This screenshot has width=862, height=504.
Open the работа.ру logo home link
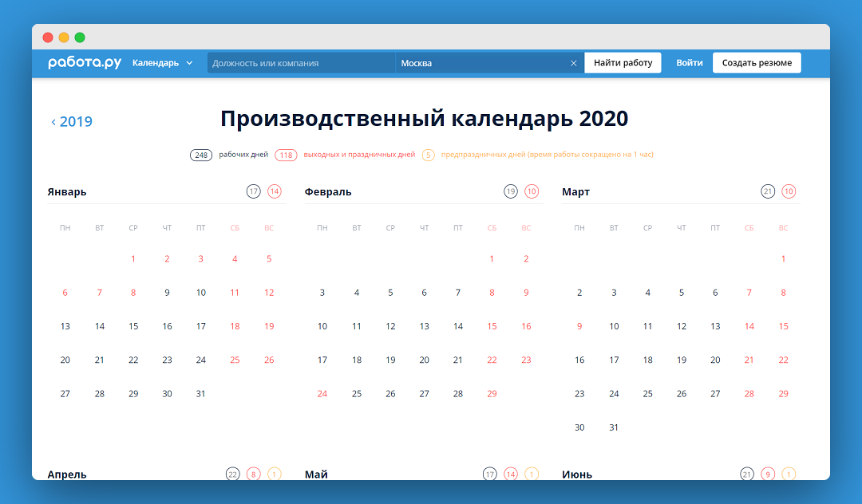(85, 62)
